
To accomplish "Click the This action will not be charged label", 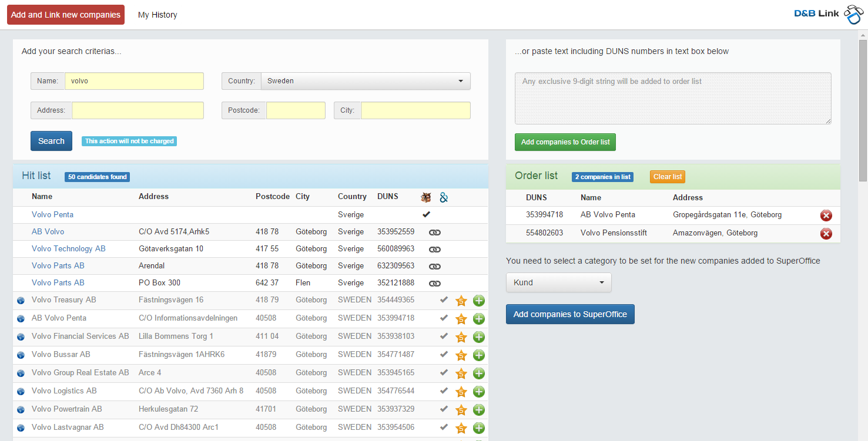I will 129,141.
